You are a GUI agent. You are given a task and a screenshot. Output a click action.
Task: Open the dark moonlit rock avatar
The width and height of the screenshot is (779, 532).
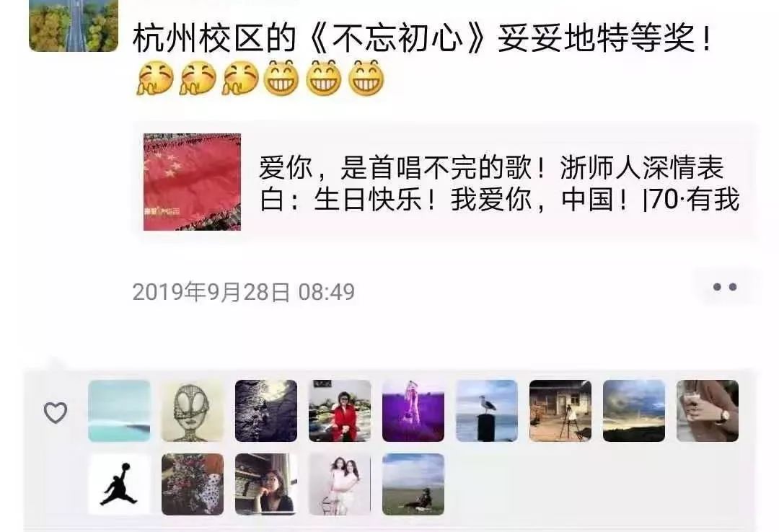pos(265,411)
